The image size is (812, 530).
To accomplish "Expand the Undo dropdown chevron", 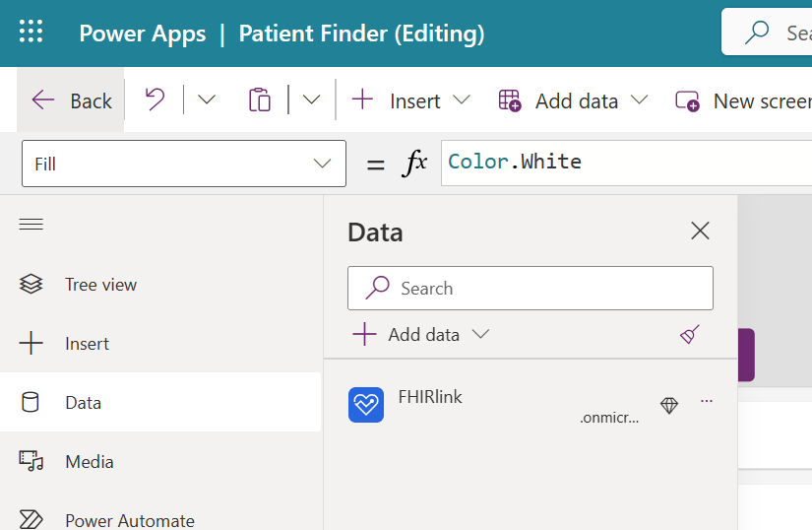I will [207, 99].
